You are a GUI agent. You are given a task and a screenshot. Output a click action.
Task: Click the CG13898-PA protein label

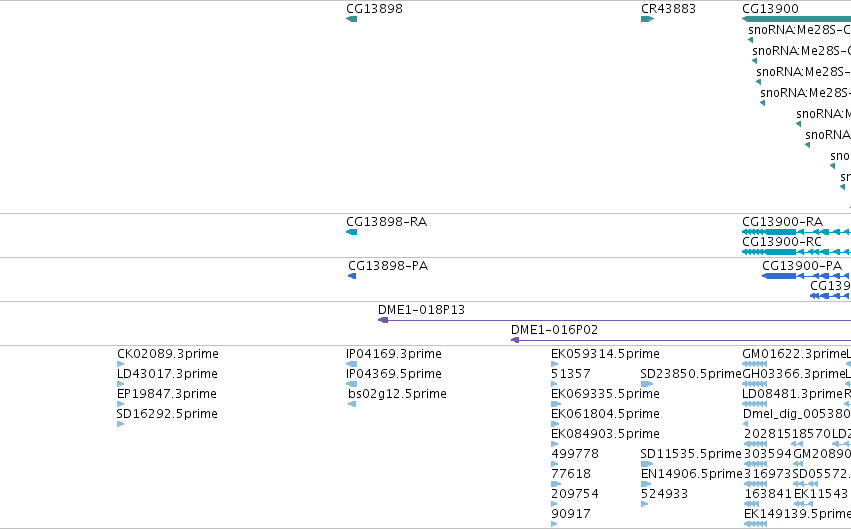(388, 266)
